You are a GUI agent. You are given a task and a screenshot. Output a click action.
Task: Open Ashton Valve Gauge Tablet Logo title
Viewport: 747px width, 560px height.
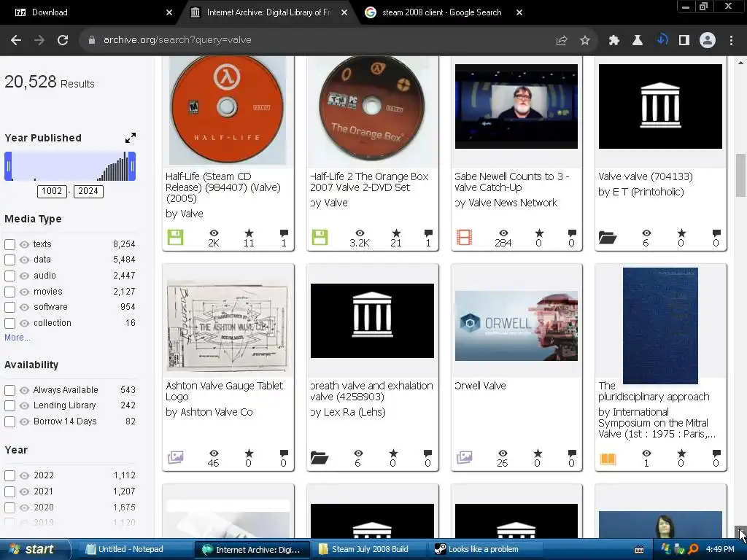(225, 391)
